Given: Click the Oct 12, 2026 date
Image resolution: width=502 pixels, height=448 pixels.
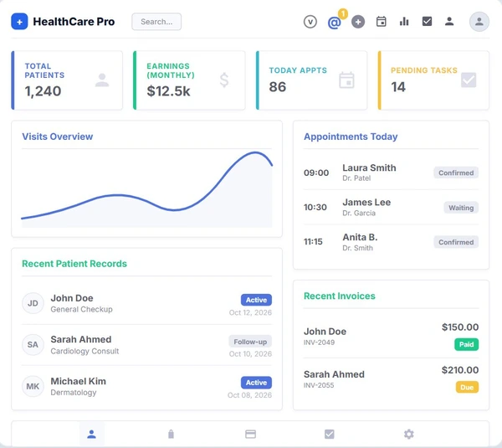Looking at the screenshot, I should pos(250,312).
